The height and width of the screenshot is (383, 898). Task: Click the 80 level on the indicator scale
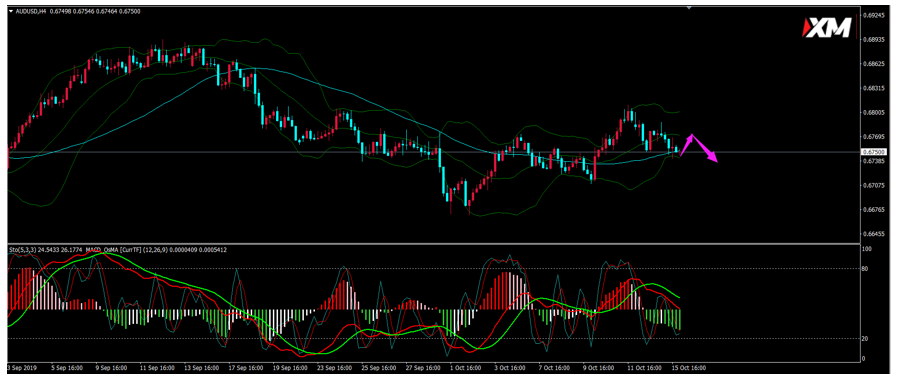(865, 269)
